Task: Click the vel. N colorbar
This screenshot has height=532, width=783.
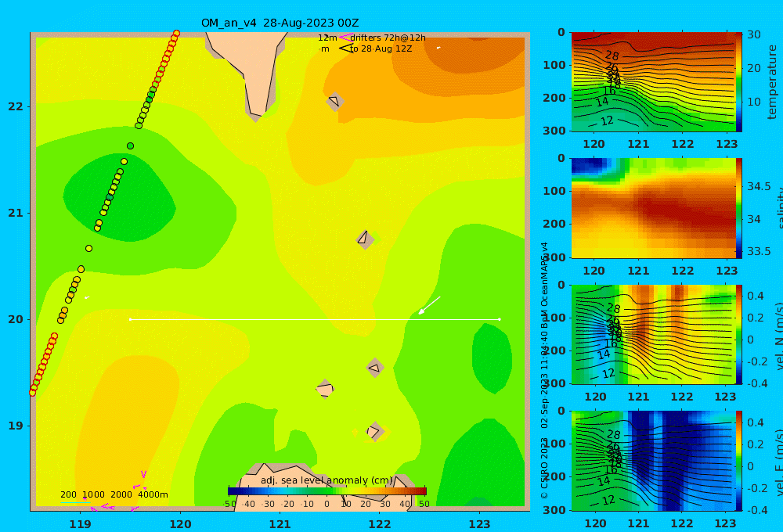Action: coord(739,334)
